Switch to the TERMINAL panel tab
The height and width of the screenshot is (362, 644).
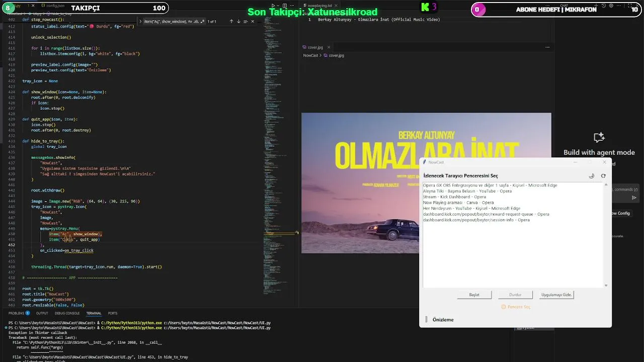[x=94, y=313]
